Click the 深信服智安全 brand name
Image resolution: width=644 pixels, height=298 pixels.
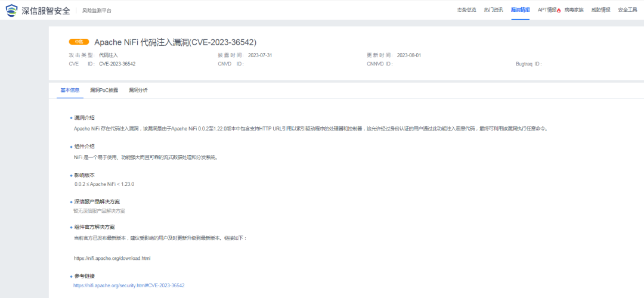[x=45, y=10]
